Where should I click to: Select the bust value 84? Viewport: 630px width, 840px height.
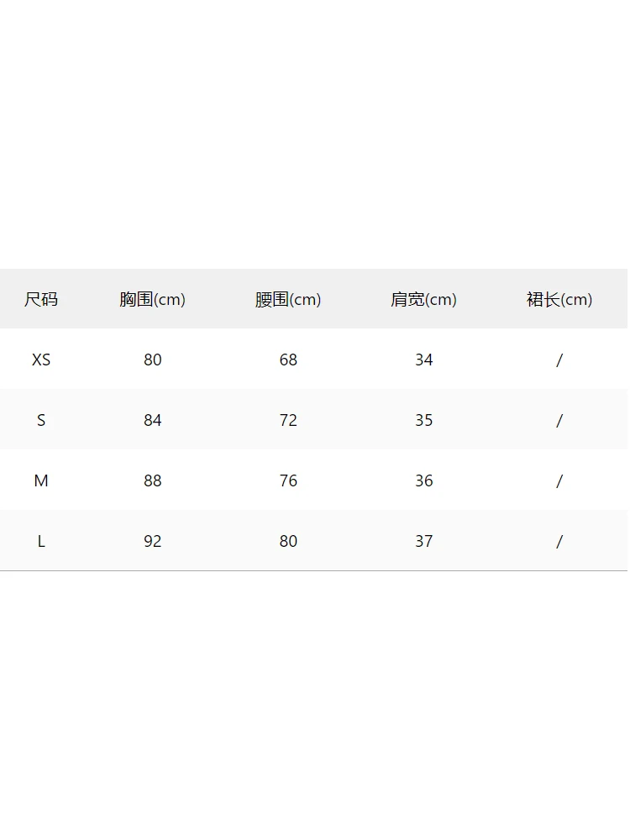152,420
